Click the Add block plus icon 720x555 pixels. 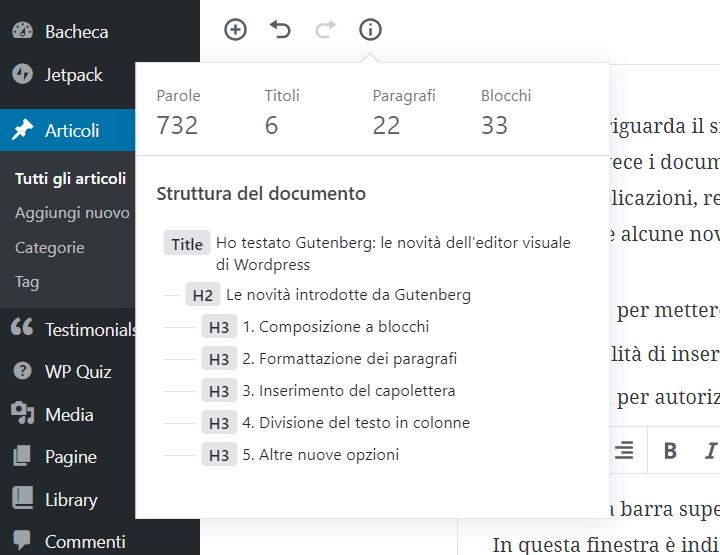(x=235, y=30)
